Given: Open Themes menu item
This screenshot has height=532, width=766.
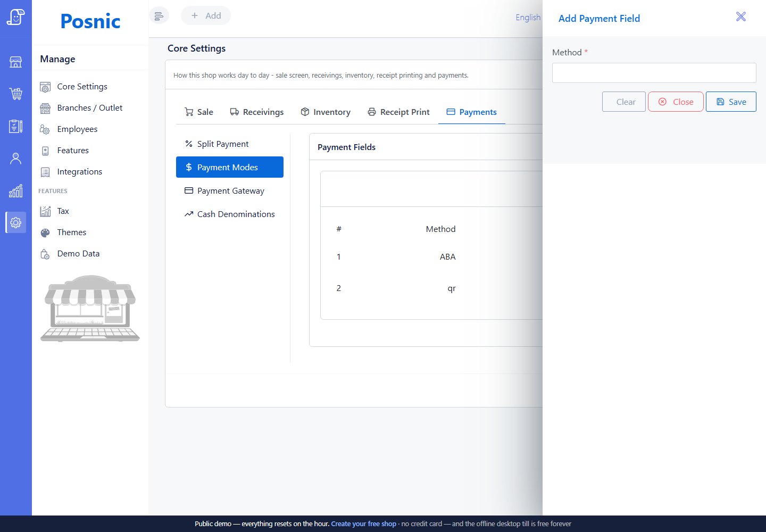Looking at the screenshot, I should pyautogui.click(x=71, y=232).
